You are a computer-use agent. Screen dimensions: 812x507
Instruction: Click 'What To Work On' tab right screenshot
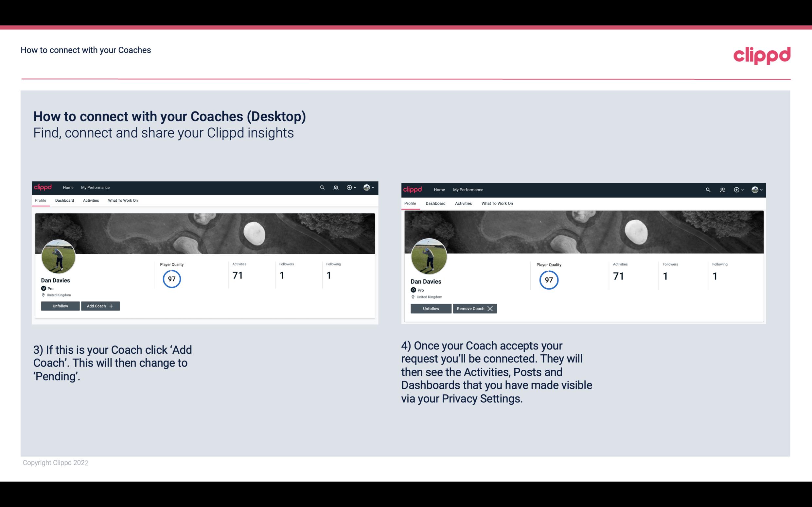tap(496, 203)
